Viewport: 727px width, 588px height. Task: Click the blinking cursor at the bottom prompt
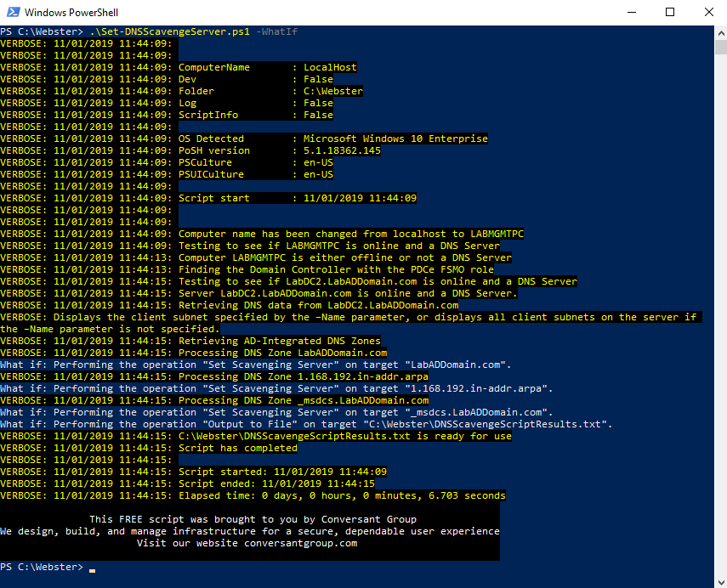pyautogui.click(x=92, y=568)
